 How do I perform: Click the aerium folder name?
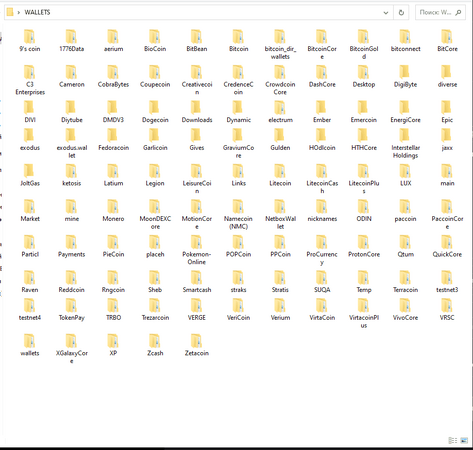(113, 49)
